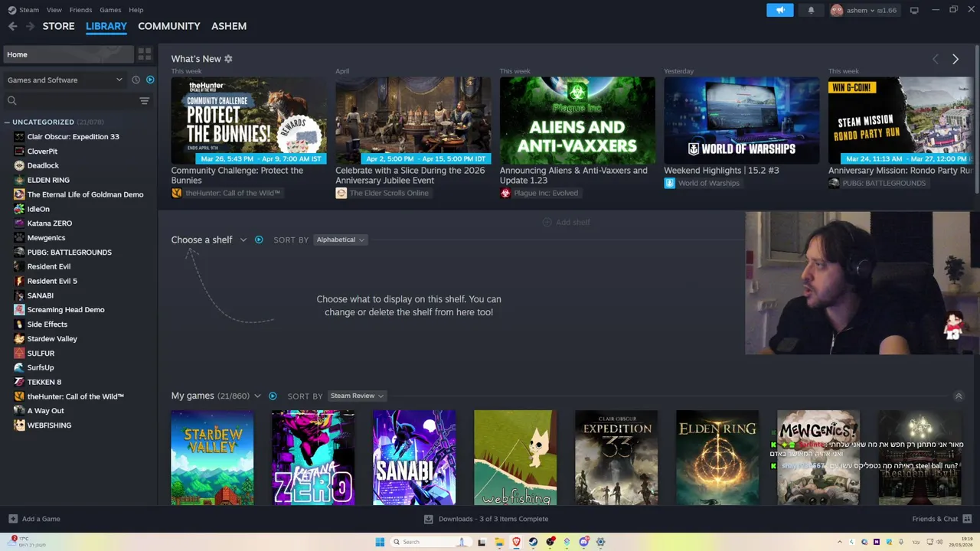The width and height of the screenshot is (980, 551).
Task: Open Alphabetical sort dropdown
Action: 340,240
